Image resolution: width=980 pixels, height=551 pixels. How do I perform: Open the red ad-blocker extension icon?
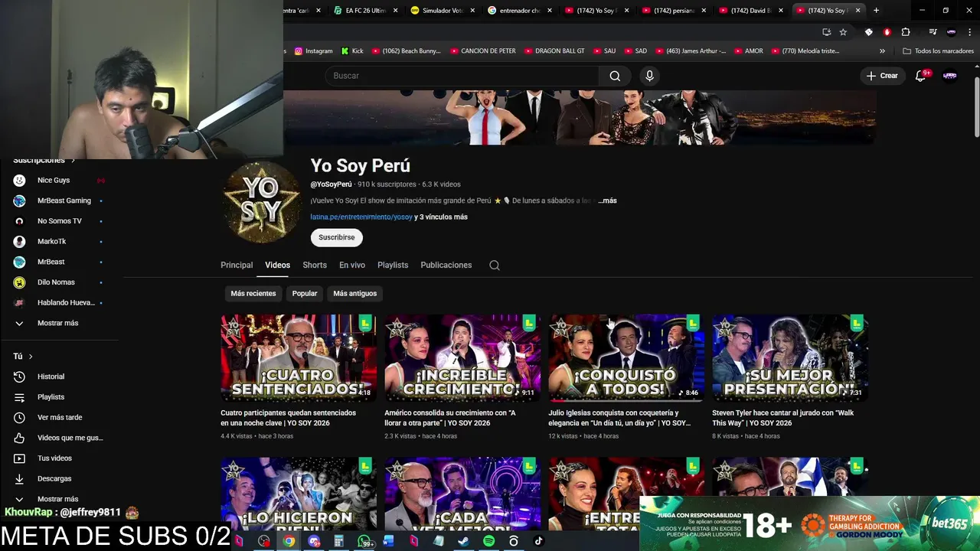[x=887, y=32]
